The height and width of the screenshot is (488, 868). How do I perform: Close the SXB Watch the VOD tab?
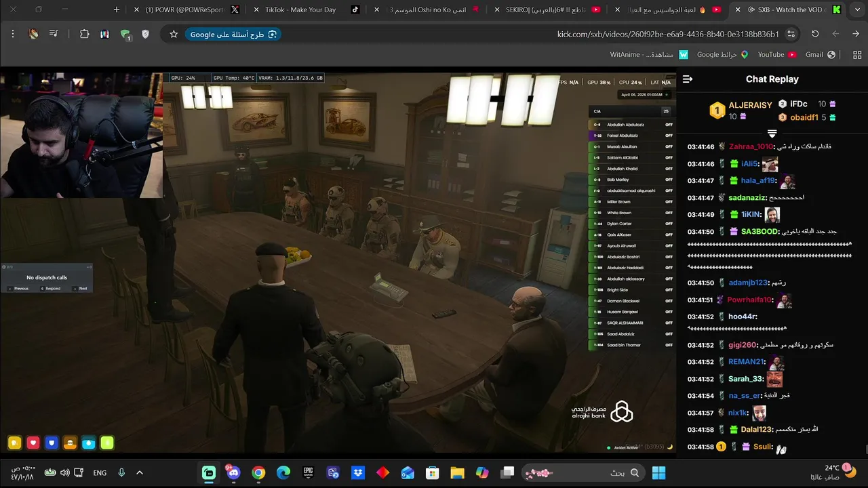tap(738, 9)
